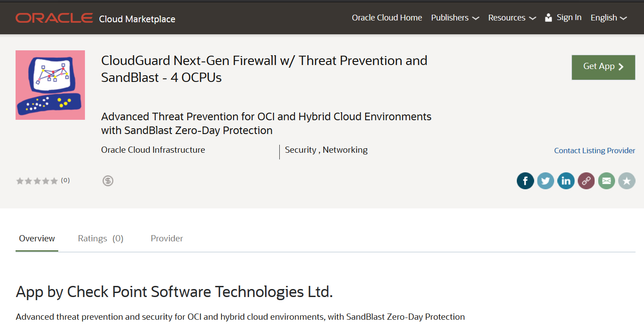Viewport: 644px width, 334px height.
Task: Select the Overview tab
Action: 37,239
